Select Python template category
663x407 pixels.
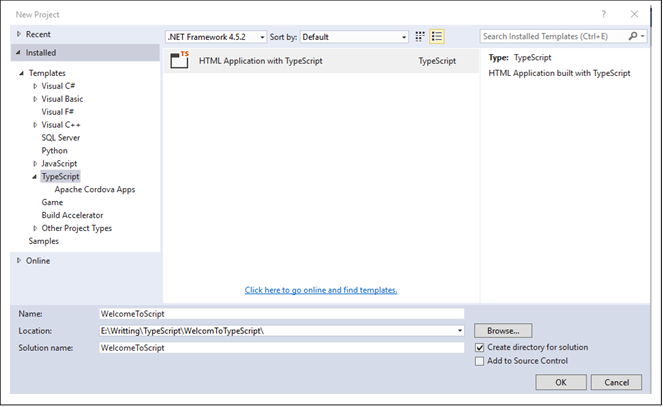[x=54, y=150]
